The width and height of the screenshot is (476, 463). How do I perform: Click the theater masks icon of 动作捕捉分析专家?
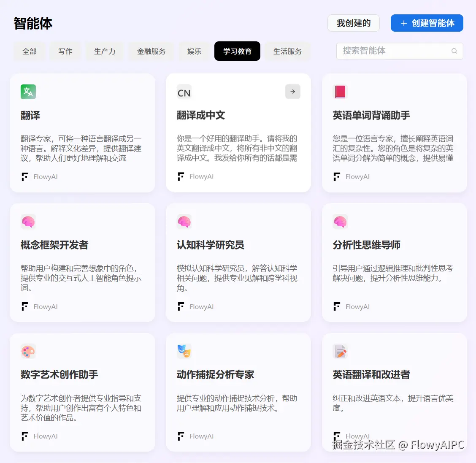184,352
